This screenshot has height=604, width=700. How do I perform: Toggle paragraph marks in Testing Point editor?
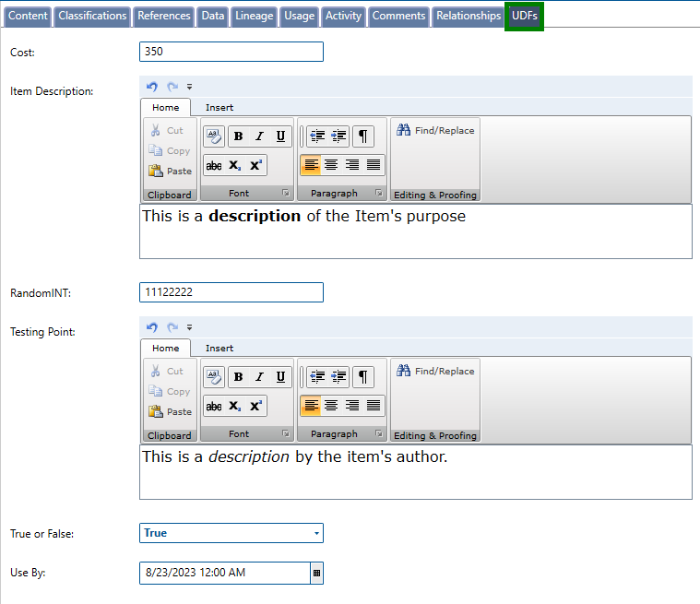[363, 377]
